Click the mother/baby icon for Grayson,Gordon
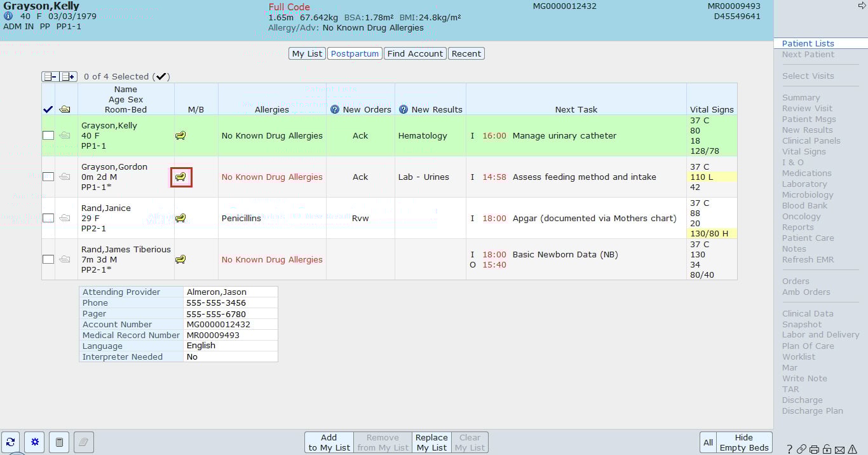The width and height of the screenshot is (868, 455). 181,177
